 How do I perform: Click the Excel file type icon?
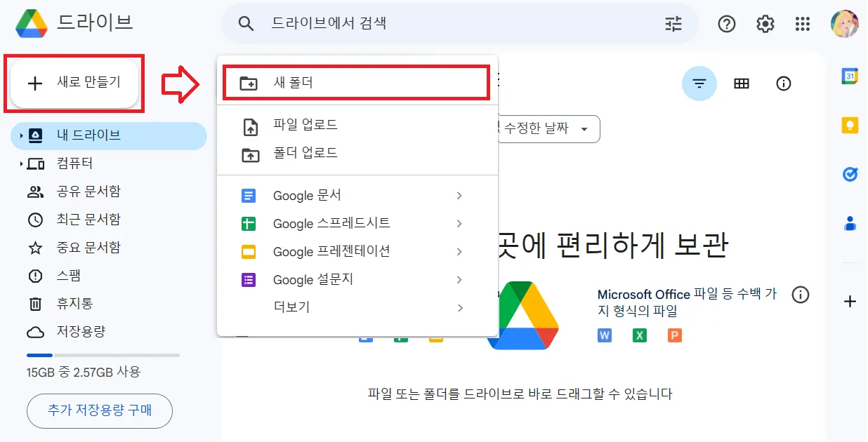[x=640, y=335]
